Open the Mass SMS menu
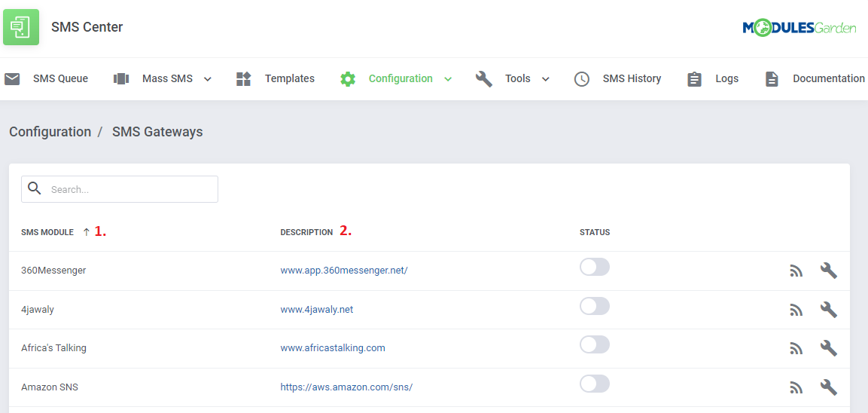The width and height of the screenshot is (868, 413). point(167,78)
